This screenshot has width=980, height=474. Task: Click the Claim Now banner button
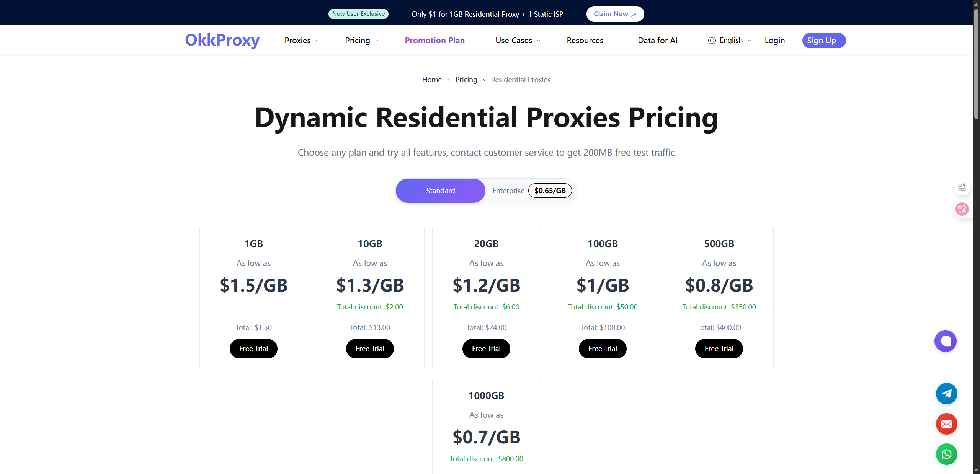(615, 14)
